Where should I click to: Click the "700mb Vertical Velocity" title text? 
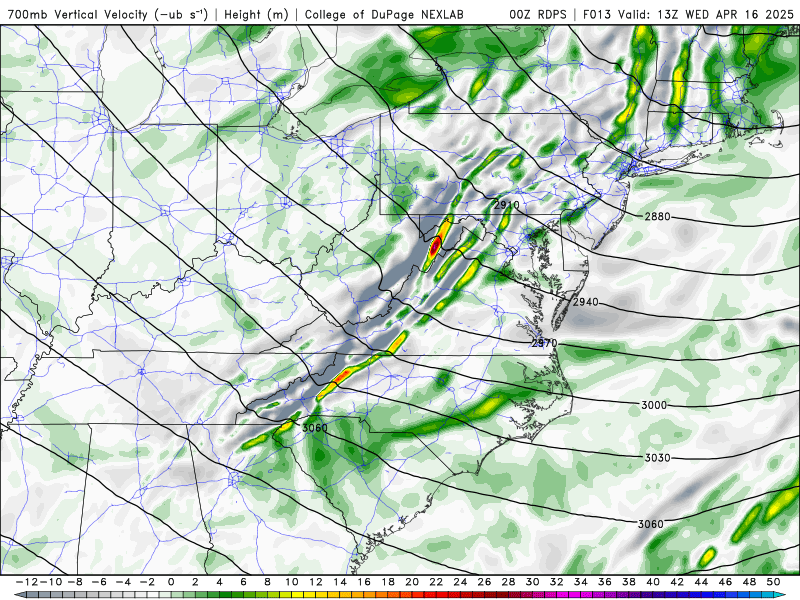click(77, 15)
